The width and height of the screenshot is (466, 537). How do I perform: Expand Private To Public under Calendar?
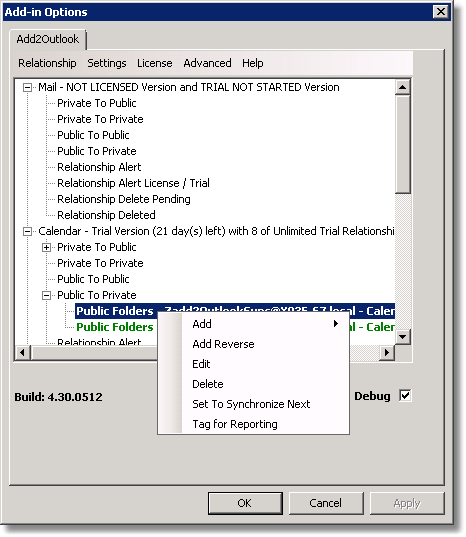coord(47,248)
